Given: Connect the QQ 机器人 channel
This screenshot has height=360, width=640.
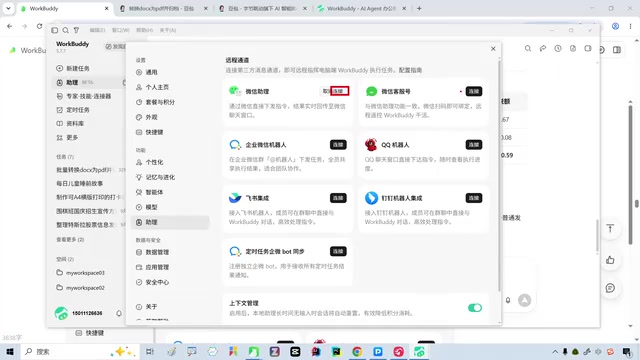Looking at the screenshot, I should (473, 144).
